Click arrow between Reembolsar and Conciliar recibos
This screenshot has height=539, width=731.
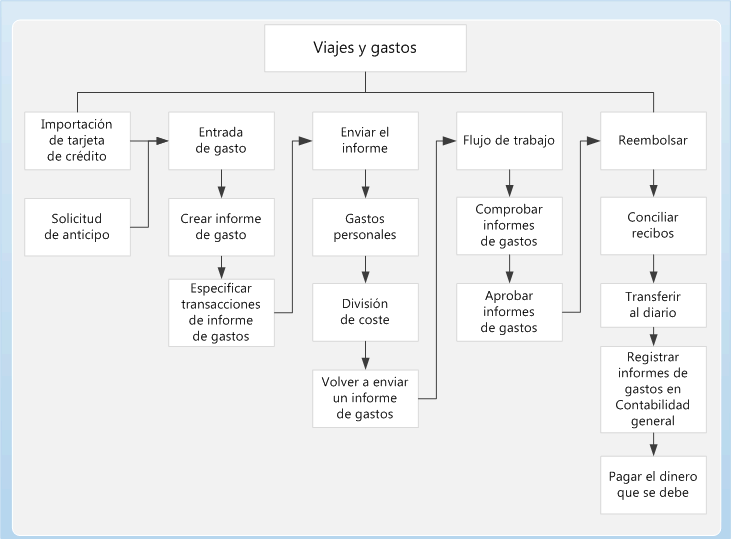click(654, 183)
